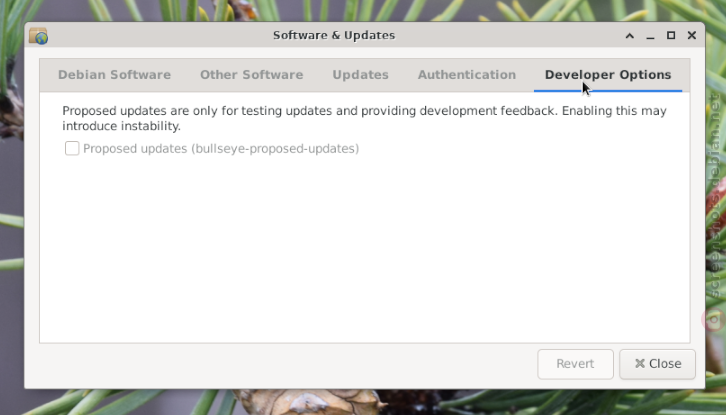Open the Other Software tab
Image resolution: width=726 pixels, height=415 pixels.
(x=251, y=75)
